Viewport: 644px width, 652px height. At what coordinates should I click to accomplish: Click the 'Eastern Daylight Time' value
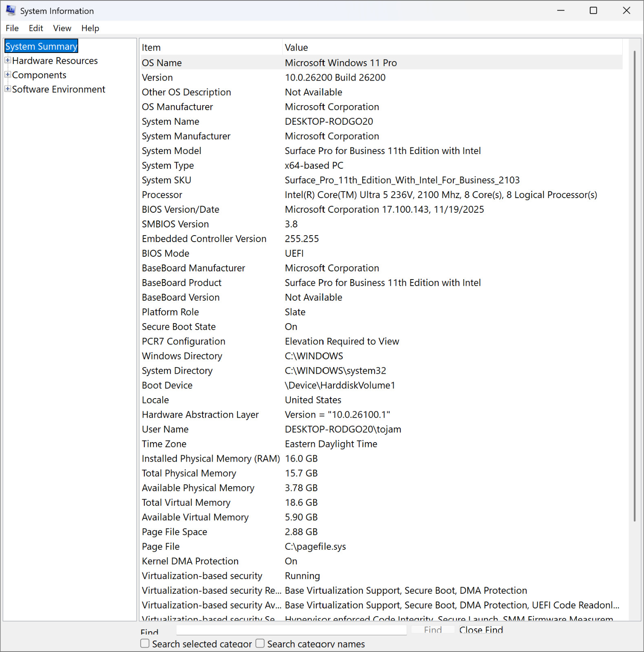pyautogui.click(x=331, y=444)
